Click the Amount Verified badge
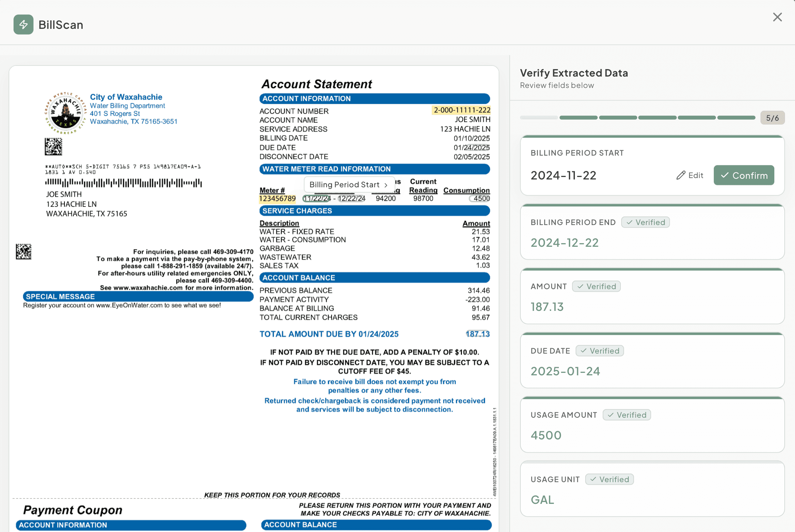The width and height of the screenshot is (795, 532). (x=596, y=286)
